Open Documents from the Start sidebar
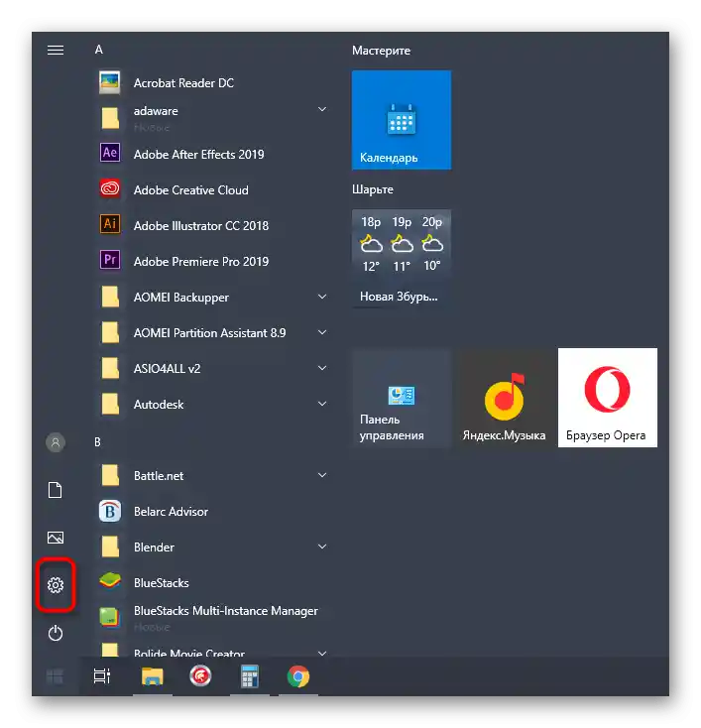 coord(56,490)
